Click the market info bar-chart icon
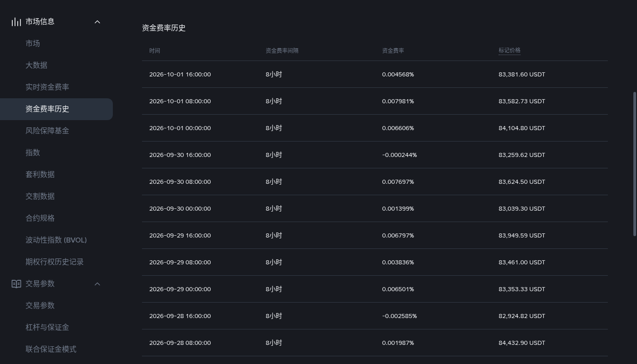 tap(16, 22)
